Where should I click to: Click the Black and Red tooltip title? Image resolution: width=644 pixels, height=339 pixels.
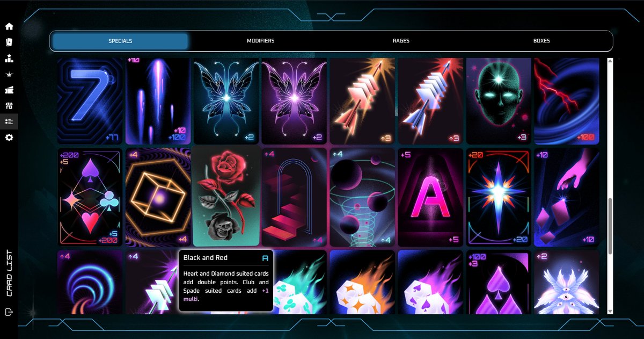point(206,258)
